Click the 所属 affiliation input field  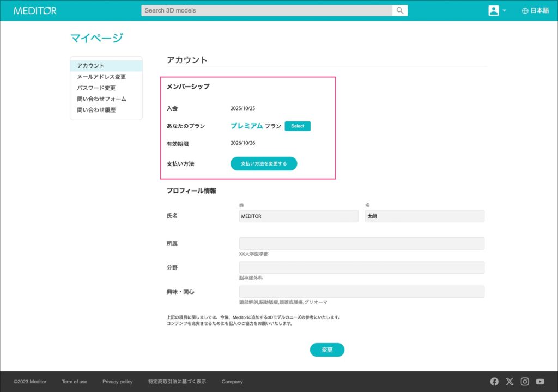(361, 243)
